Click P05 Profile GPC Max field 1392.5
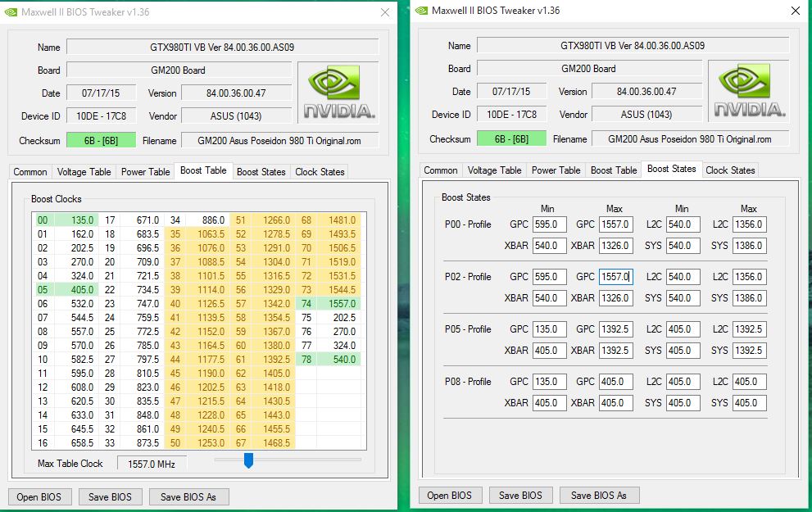This screenshot has width=812, height=512. coord(615,328)
